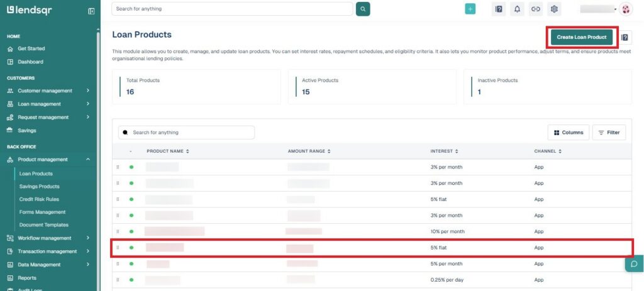Viewport: 644px width, 291px height.
Task: Click the Data Management icon
Action: point(10,265)
